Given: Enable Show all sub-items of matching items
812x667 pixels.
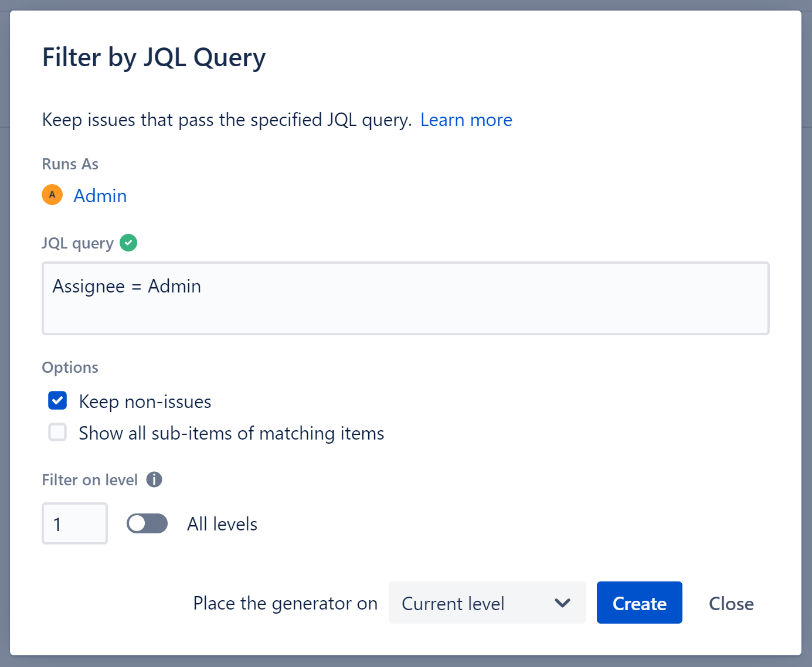Looking at the screenshot, I should [57, 432].
